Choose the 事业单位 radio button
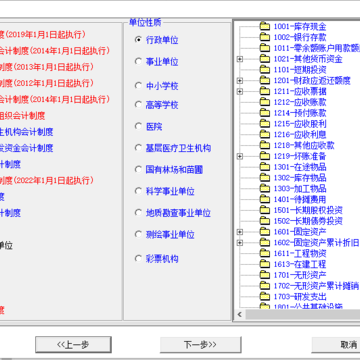This screenshot has width=360, height=360. (138, 61)
